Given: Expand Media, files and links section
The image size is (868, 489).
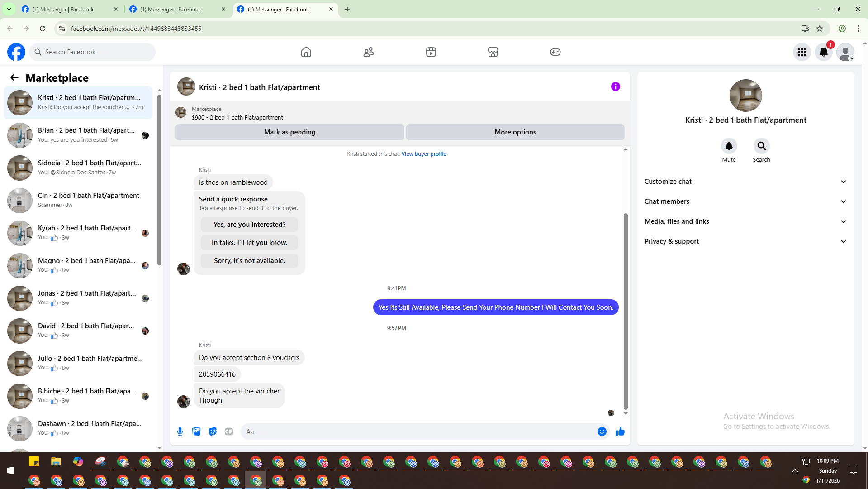Looking at the screenshot, I should coord(745,221).
